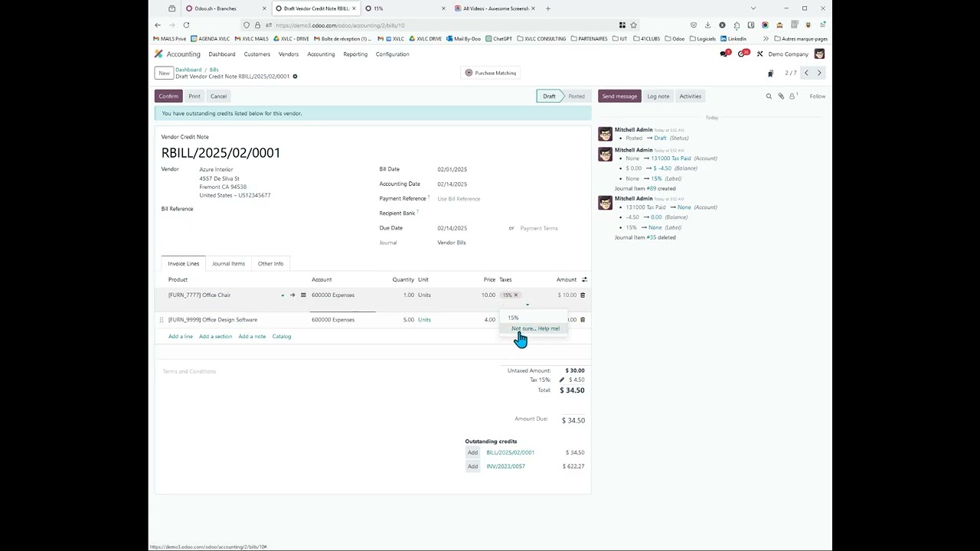This screenshot has width=980, height=551.
Task: Open the Customers menu
Action: (257, 54)
